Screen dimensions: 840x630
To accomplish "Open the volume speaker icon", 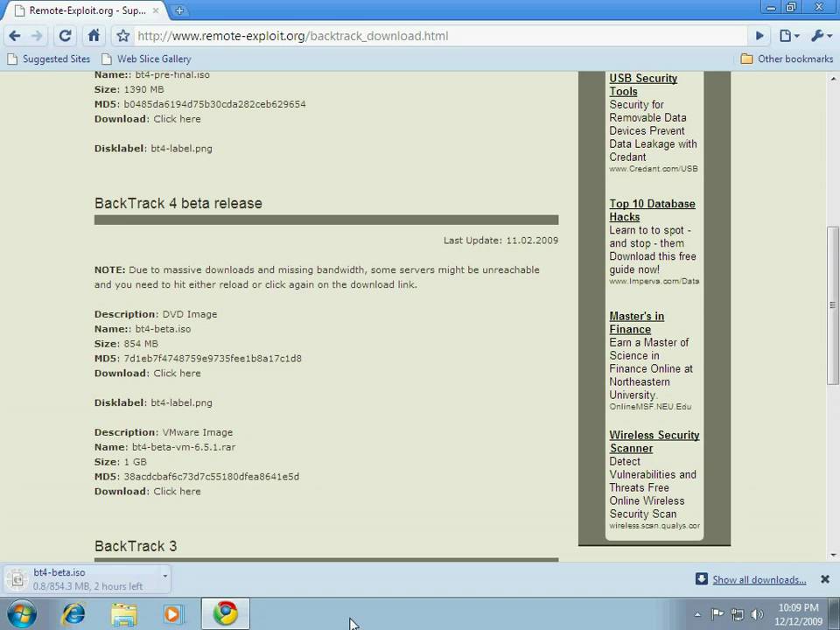I will tap(757, 614).
